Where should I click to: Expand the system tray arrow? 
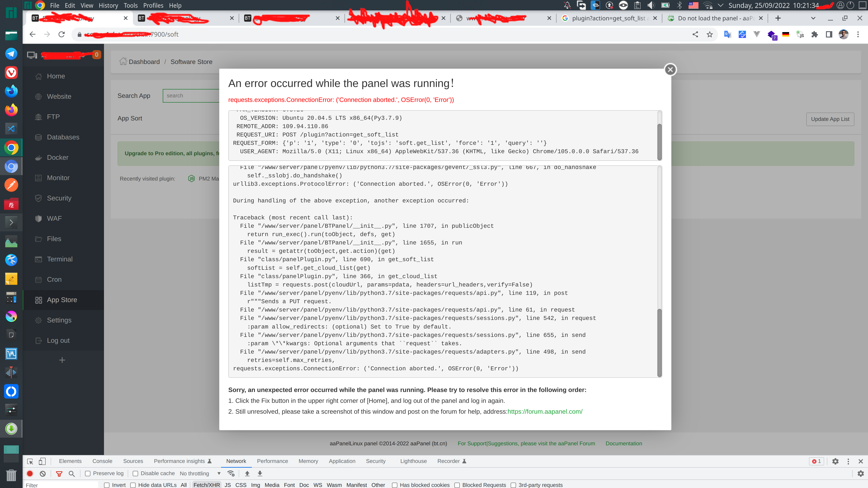coord(720,5)
